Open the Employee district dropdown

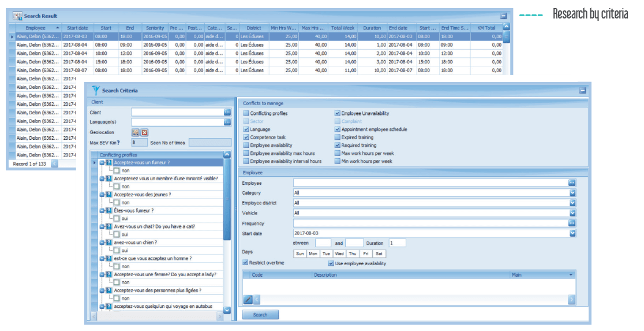point(572,203)
